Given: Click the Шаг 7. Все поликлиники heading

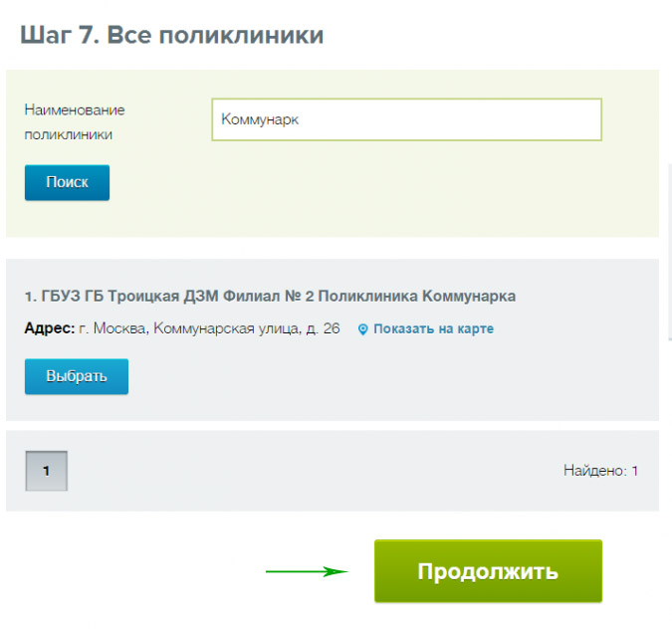Looking at the screenshot, I should point(172,35).
